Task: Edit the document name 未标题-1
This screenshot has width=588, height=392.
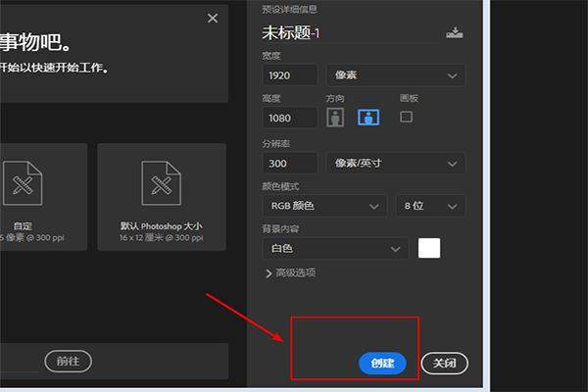Action: 351,32
